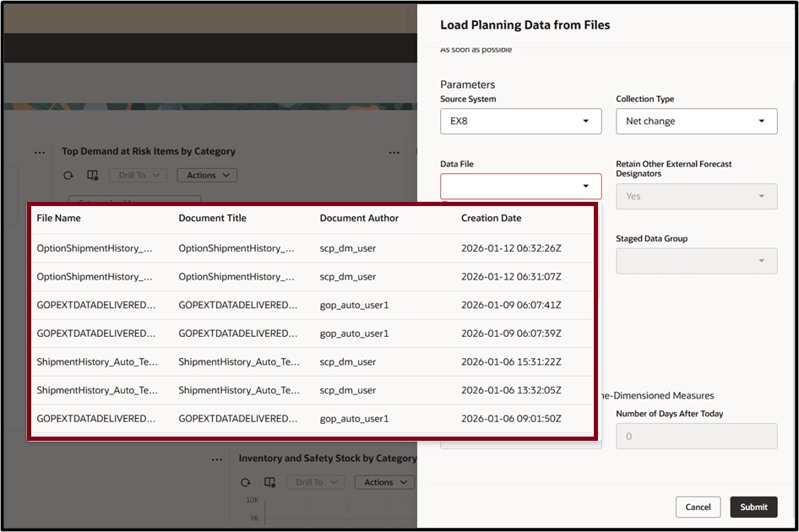Open the Actions menu on Inventory chart
The height and width of the screenshot is (532, 799).
(x=384, y=481)
